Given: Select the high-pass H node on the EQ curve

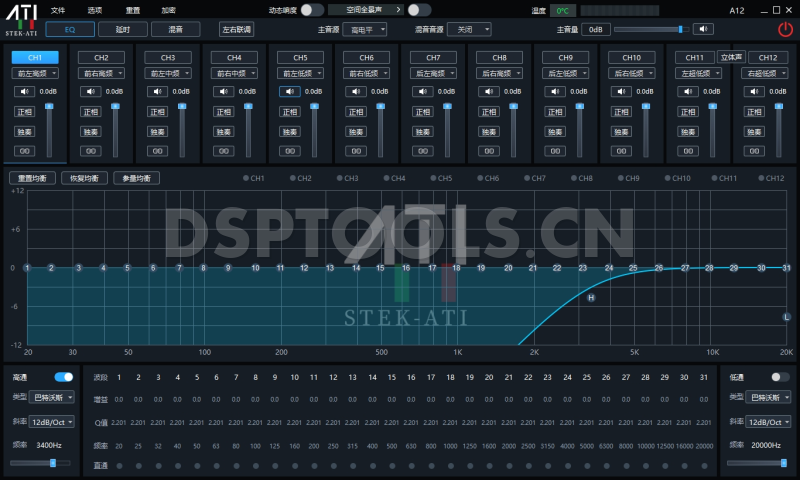Looking at the screenshot, I should tap(591, 297).
